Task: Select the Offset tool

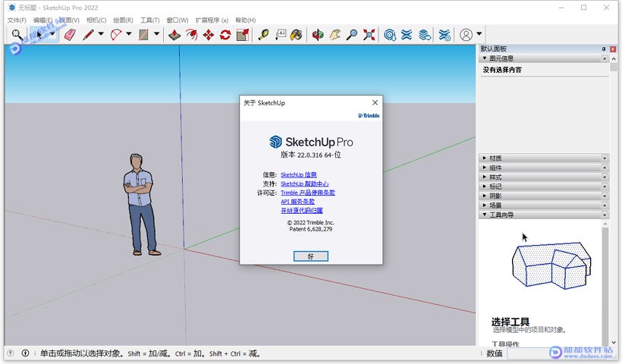Action: 192,35
